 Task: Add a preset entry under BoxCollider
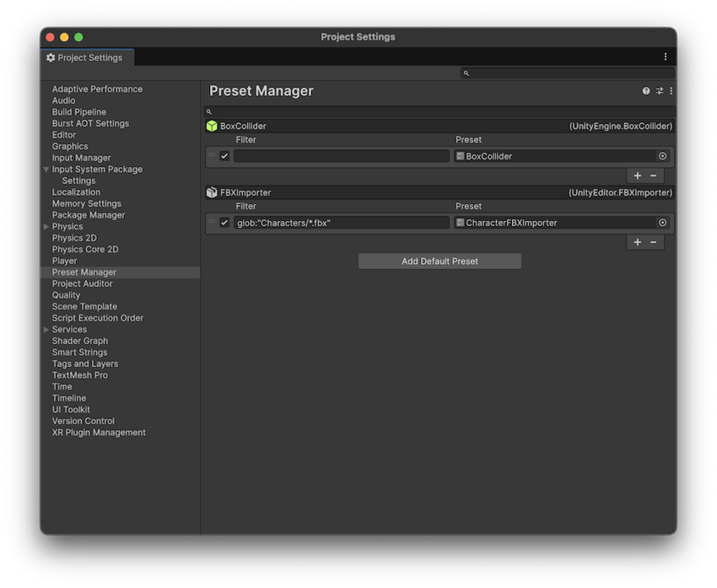coord(638,175)
